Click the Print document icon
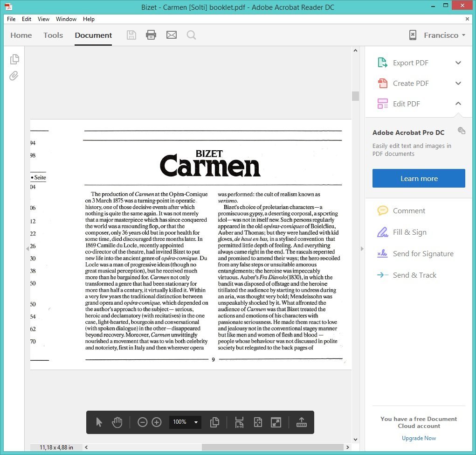 [151, 35]
